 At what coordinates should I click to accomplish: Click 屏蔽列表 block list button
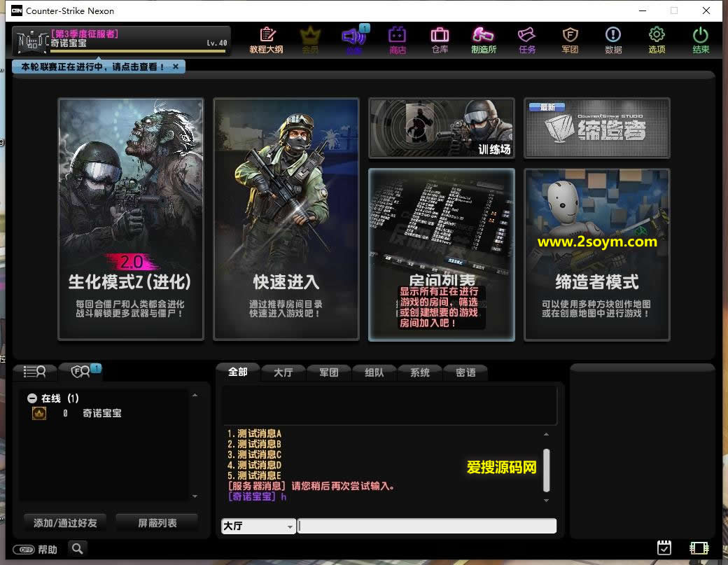157,523
